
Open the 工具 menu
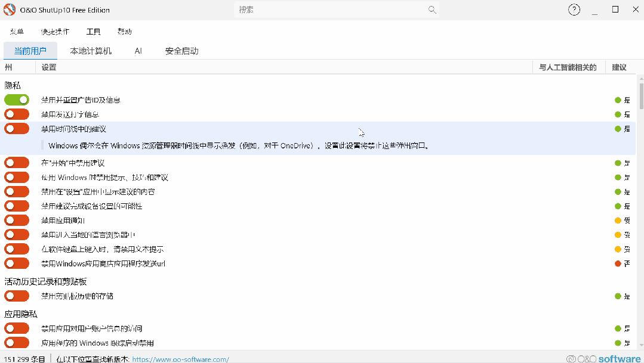click(93, 32)
